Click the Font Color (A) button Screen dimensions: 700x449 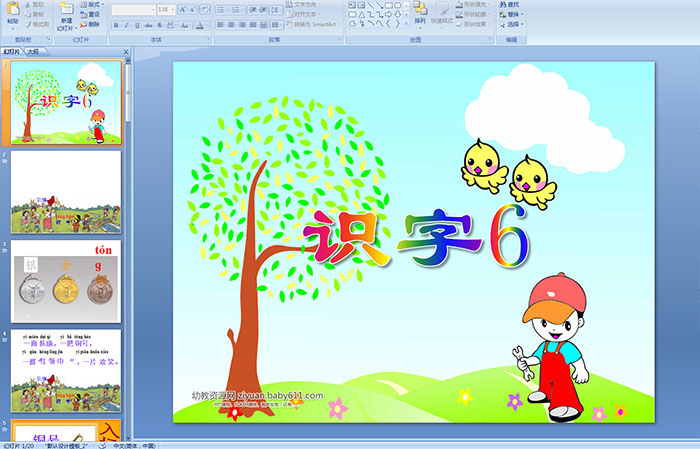point(200,25)
